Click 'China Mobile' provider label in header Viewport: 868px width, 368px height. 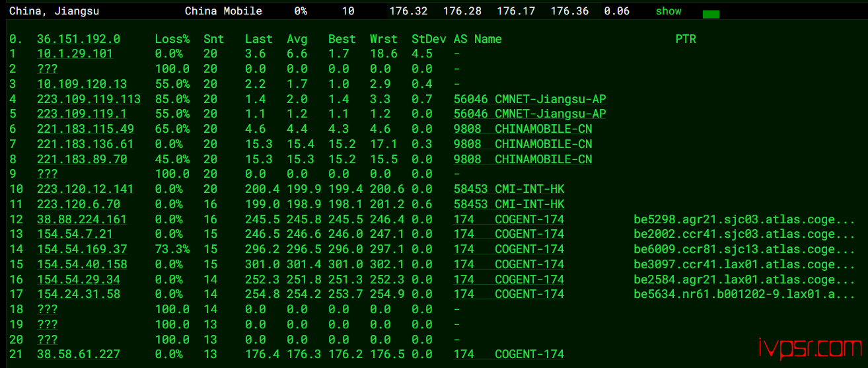pos(223,11)
